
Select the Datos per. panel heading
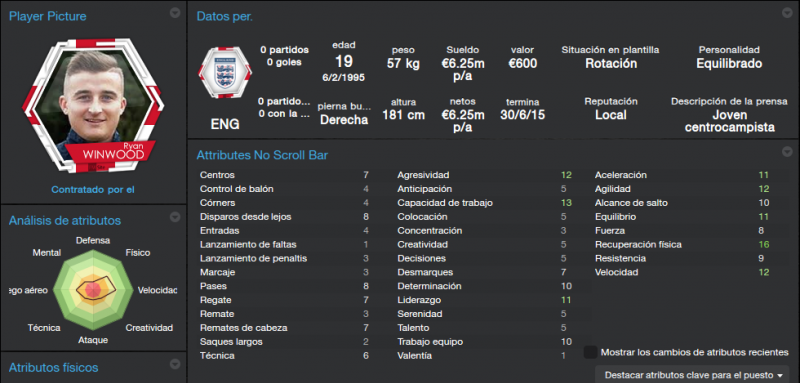click(224, 16)
